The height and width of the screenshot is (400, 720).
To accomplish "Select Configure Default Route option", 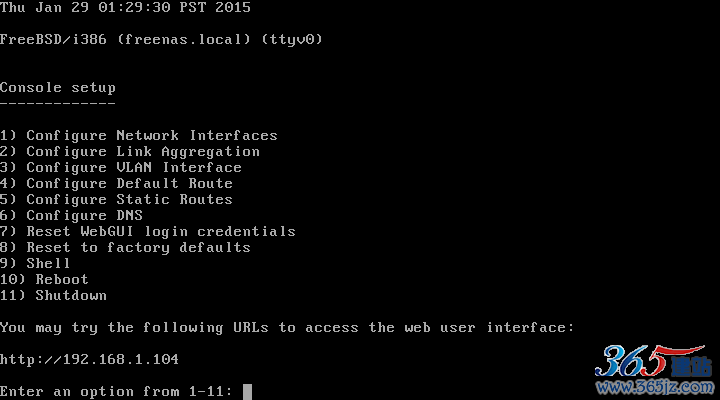I will coord(116,184).
